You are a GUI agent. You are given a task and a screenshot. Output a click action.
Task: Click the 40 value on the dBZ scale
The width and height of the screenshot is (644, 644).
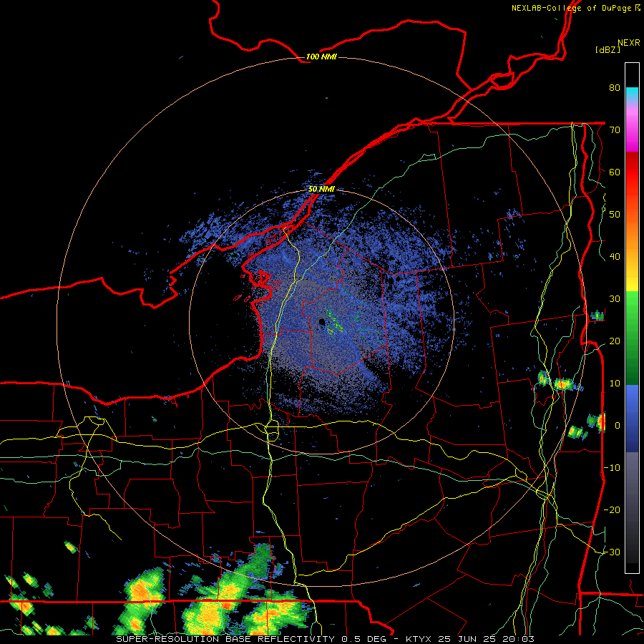click(615, 257)
